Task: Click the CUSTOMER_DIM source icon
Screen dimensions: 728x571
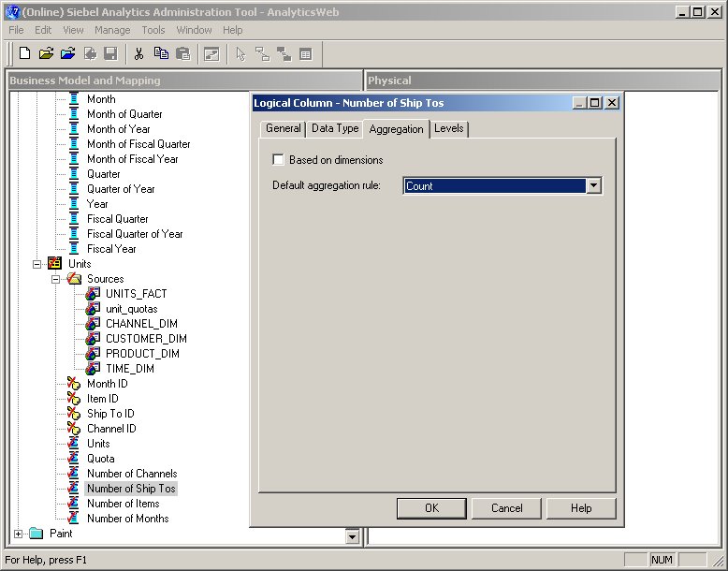Action: pos(93,338)
